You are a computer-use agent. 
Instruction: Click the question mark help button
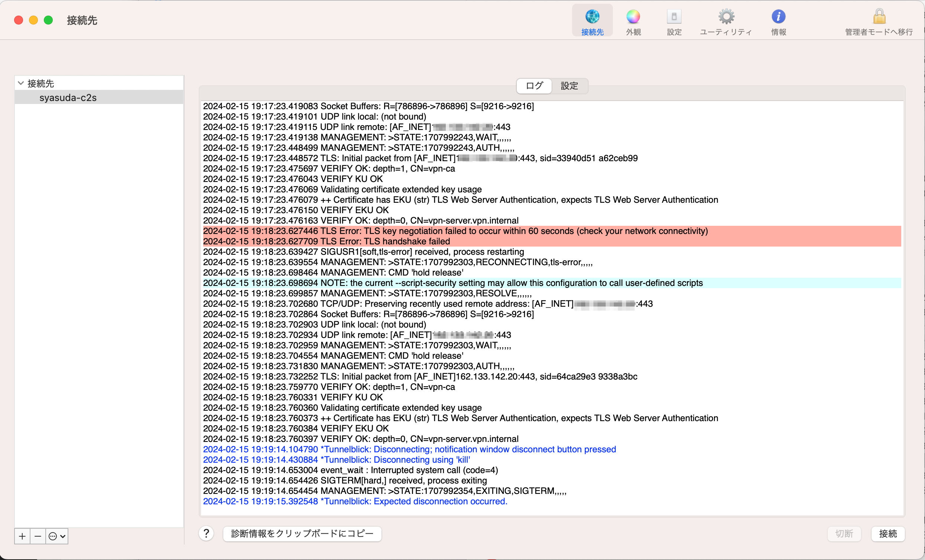click(x=206, y=533)
